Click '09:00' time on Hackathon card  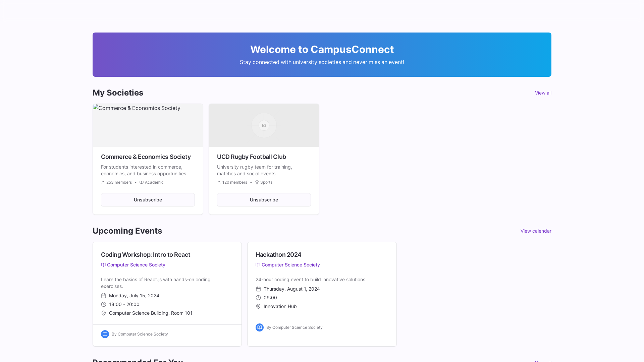[x=270, y=298]
